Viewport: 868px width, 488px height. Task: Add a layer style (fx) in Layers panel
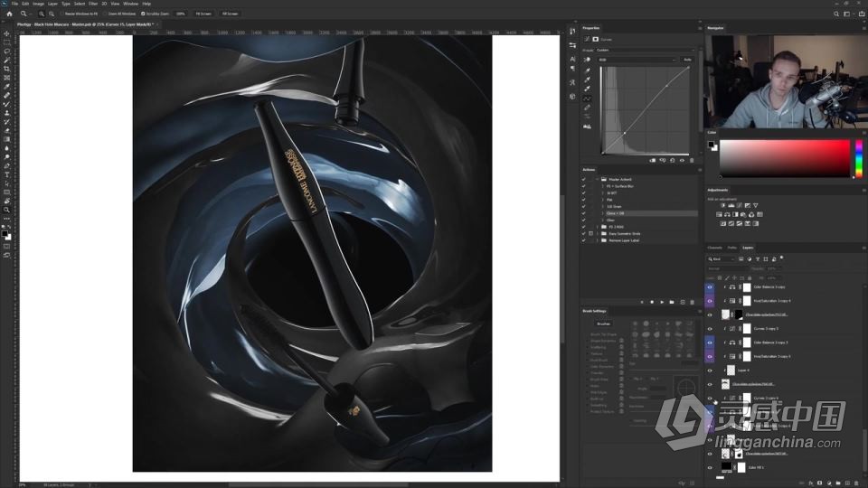(810, 483)
